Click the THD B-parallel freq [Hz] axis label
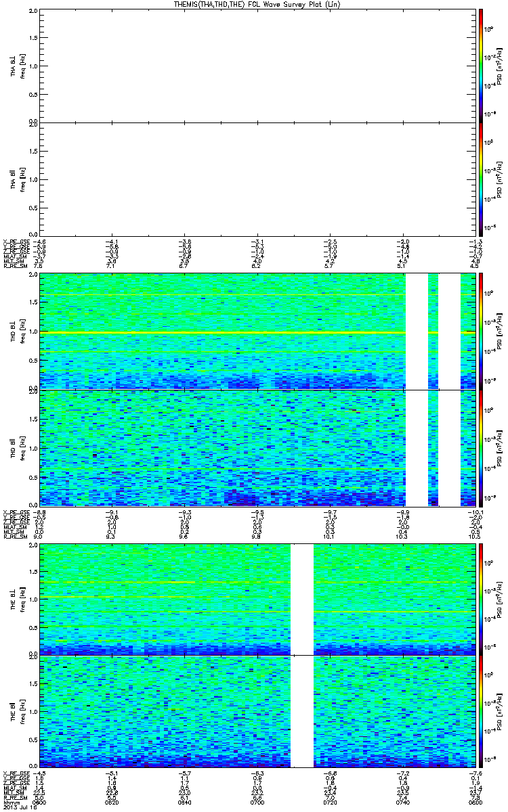 [x=22, y=448]
